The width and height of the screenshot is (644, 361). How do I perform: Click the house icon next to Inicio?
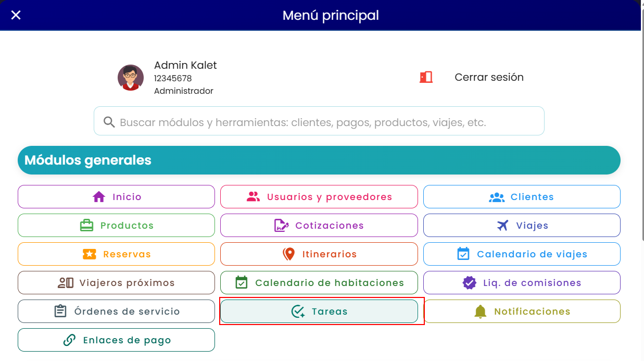pyautogui.click(x=99, y=197)
